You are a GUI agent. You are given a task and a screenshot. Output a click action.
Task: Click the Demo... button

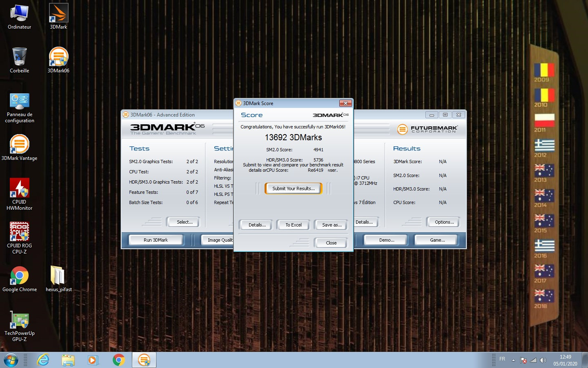coord(387,240)
